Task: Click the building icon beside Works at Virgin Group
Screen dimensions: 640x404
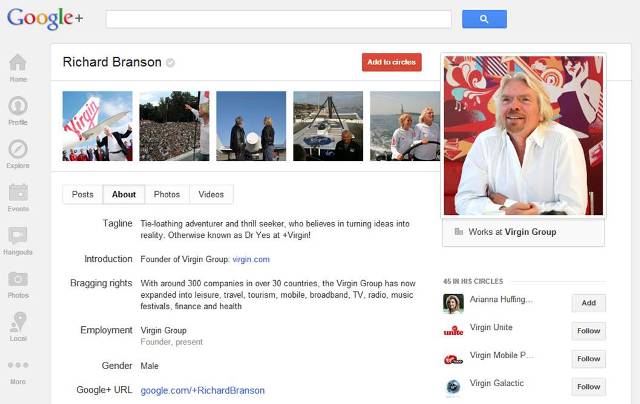Action: pyautogui.click(x=459, y=232)
